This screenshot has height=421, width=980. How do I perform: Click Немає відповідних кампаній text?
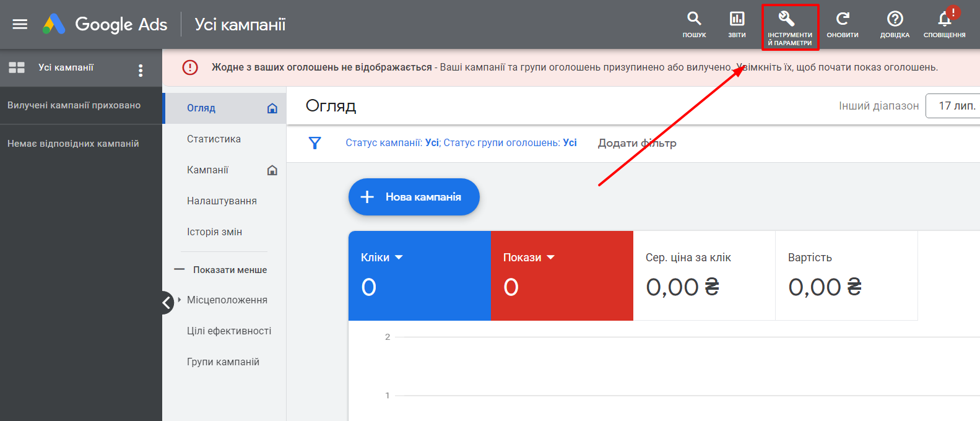(x=73, y=144)
